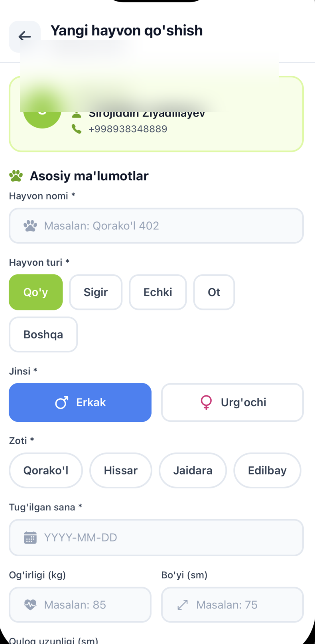Click the resize arrow icon in height field
This screenshot has height=644, width=315.
pos(183,605)
